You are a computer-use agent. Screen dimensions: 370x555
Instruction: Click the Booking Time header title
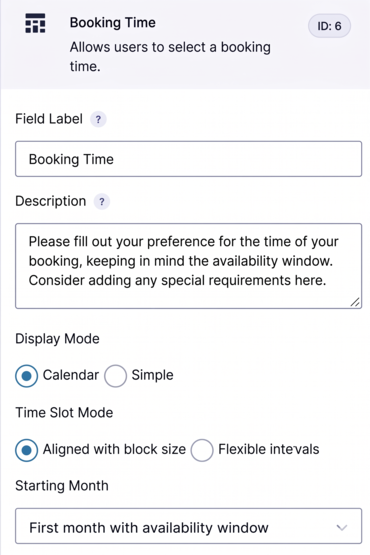click(x=113, y=23)
